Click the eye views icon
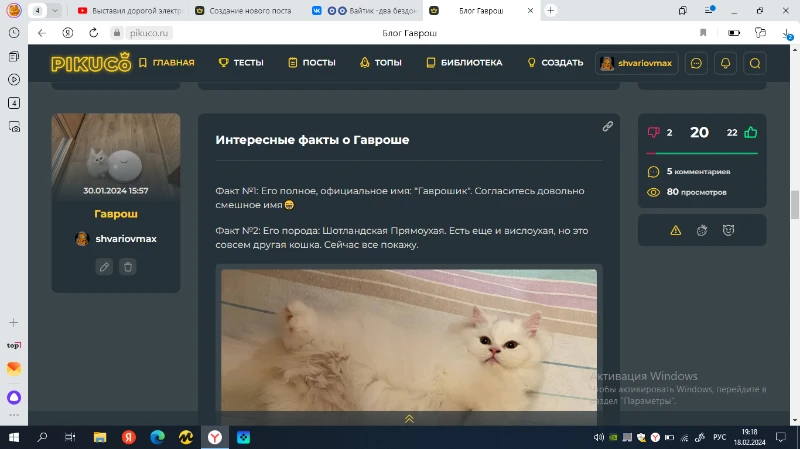Screen dimensions: 800x449 654,192
